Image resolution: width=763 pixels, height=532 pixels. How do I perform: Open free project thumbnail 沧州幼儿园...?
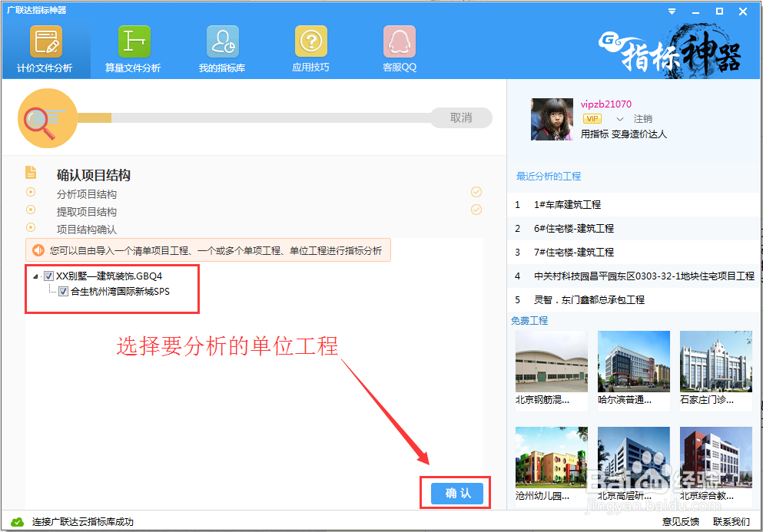552,458
